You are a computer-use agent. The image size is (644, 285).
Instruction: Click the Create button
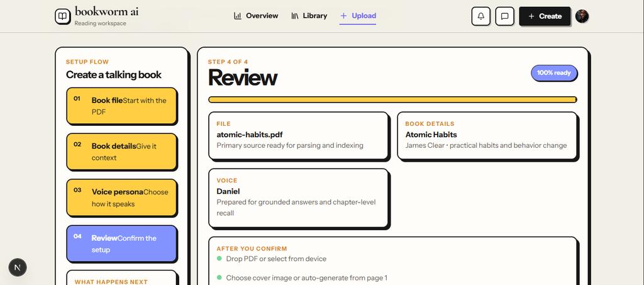click(545, 16)
